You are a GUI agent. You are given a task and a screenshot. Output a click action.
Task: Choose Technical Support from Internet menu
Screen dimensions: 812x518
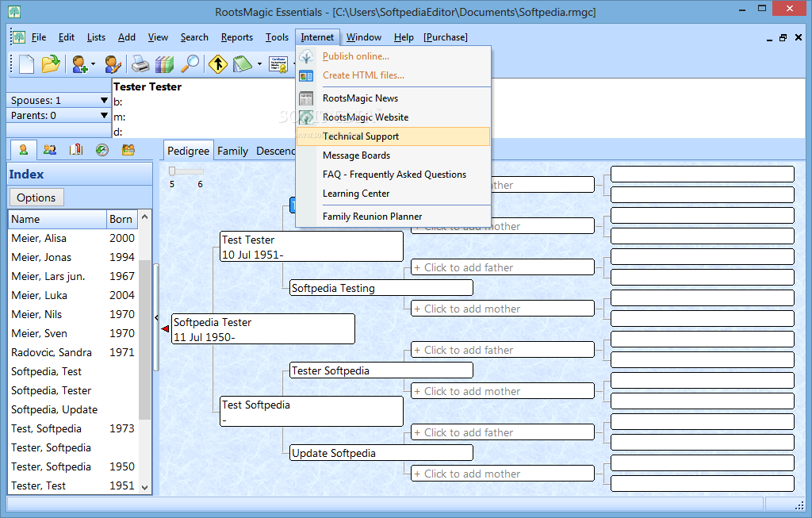click(x=393, y=136)
